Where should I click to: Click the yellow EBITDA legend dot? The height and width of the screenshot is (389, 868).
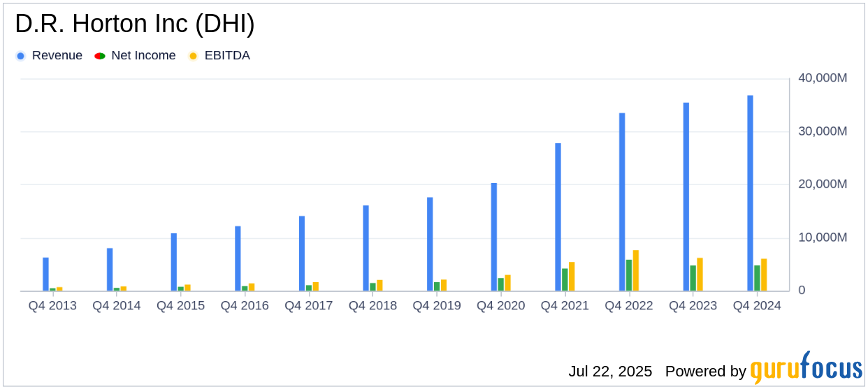[193, 56]
